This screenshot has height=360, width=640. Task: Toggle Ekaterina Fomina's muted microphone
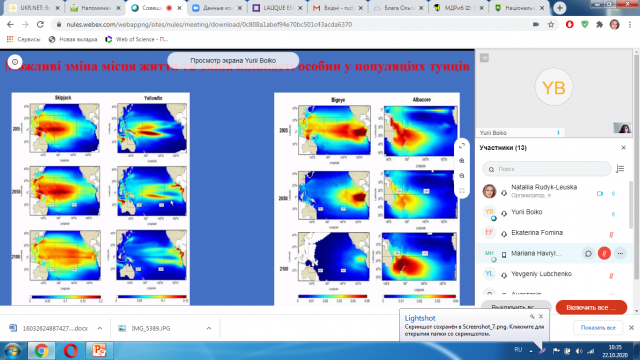(x=611, y=234)
